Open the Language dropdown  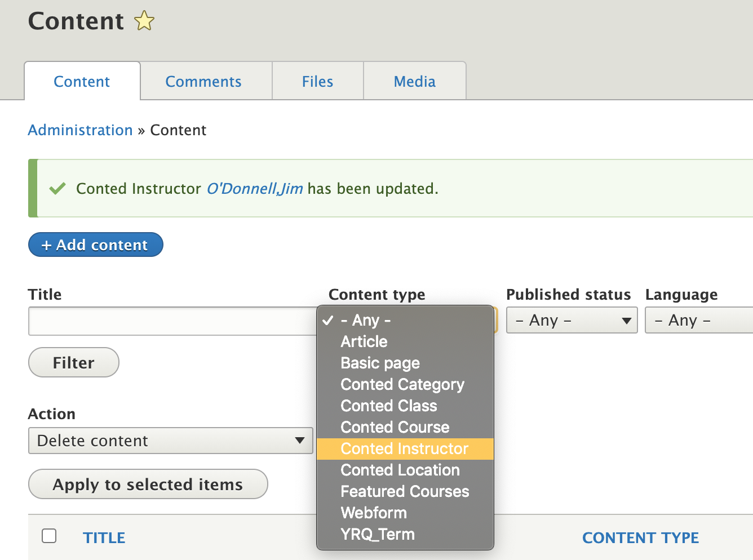tap(699, 320)
